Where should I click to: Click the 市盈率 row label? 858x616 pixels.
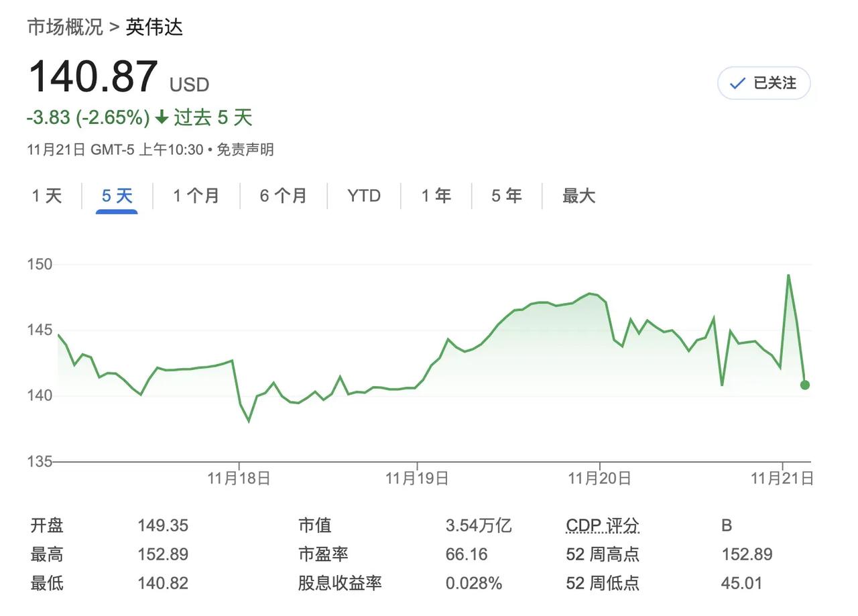[323, 555]
